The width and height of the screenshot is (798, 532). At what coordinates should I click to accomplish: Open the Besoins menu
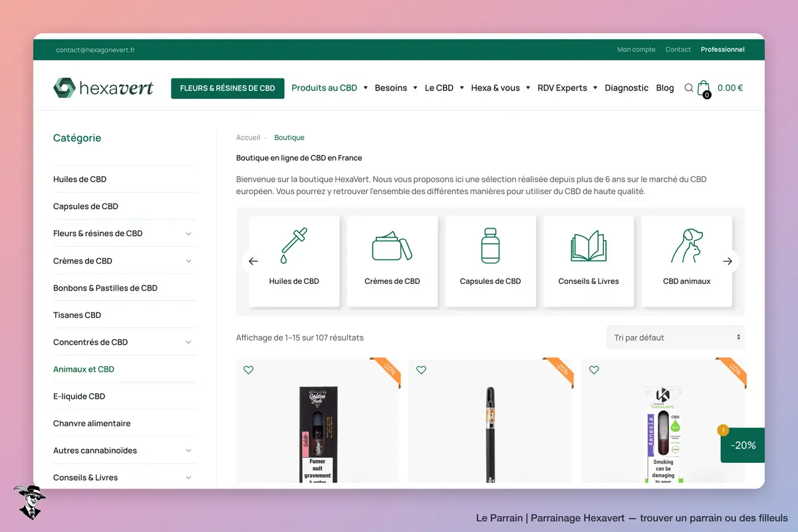click(396, 88)
